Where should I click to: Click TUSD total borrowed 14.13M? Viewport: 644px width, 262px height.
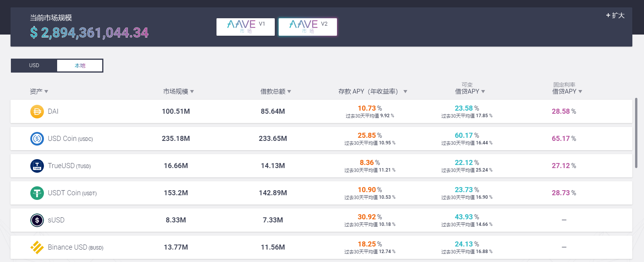click(x=273, y=166)
